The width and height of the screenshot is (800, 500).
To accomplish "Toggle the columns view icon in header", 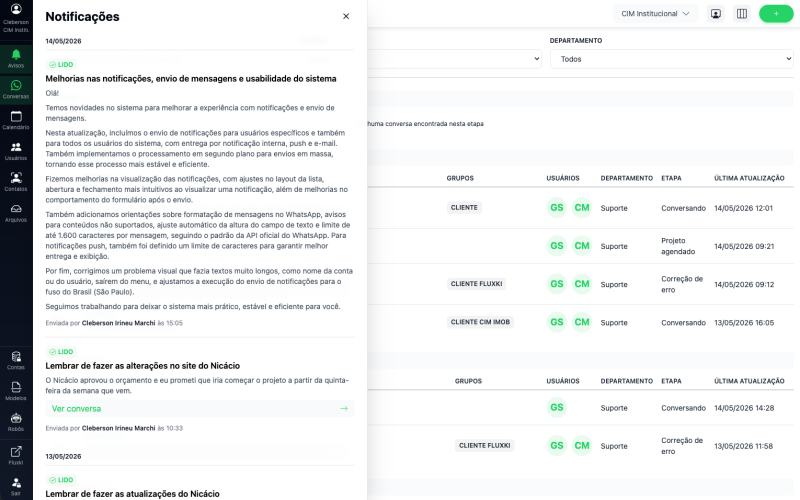I will [x=742, y=14].
